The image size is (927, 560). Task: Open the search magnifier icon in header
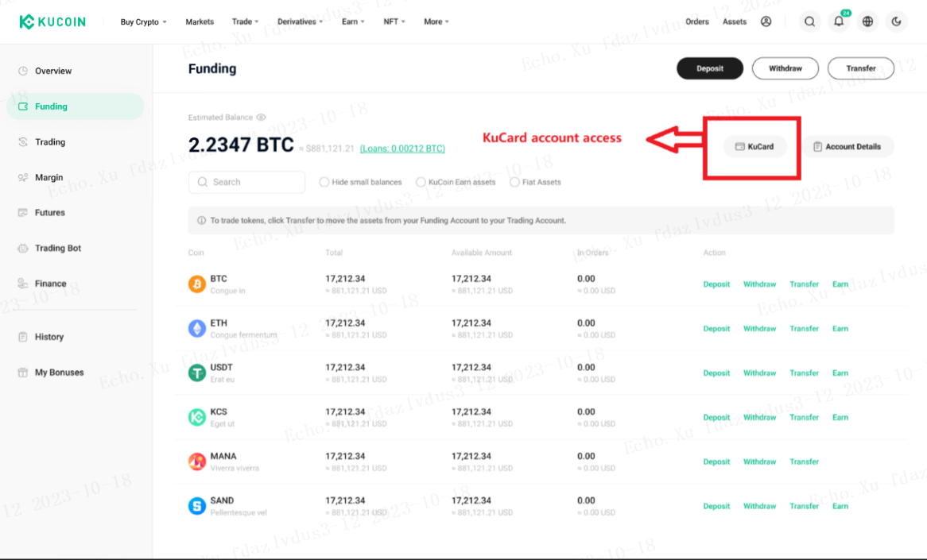point(809,22)
